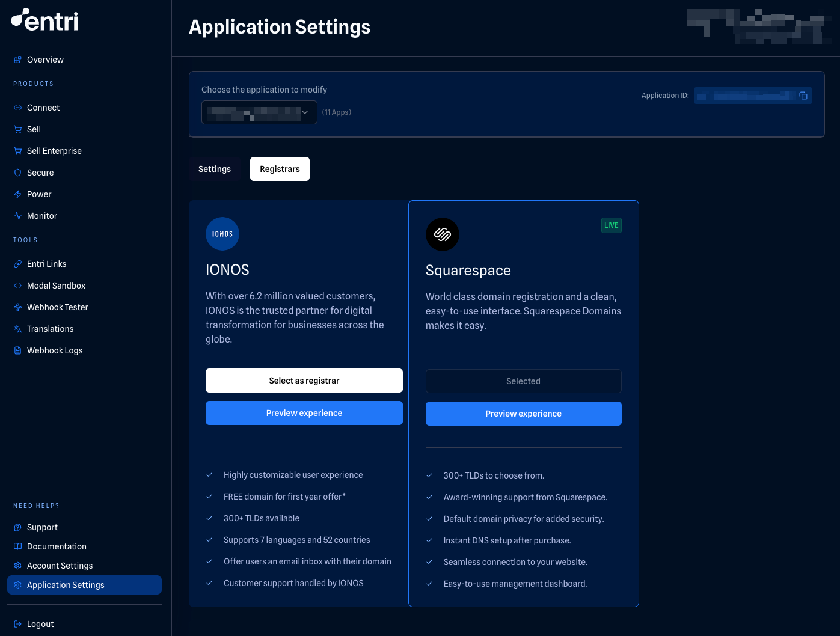The width and height of the screenshot is (840, 636).
Task: Click the Connect link icon in sidebar
Action: tap(18, 108)
